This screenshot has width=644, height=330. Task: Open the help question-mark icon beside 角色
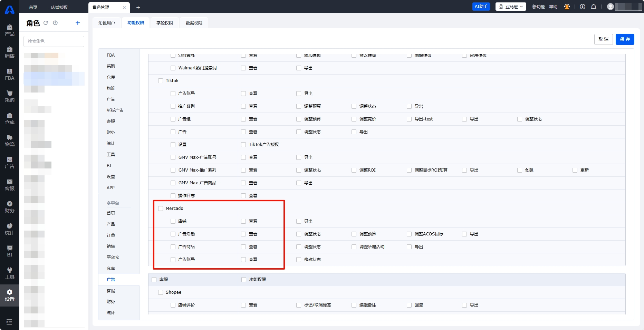(x=55, y=23)
